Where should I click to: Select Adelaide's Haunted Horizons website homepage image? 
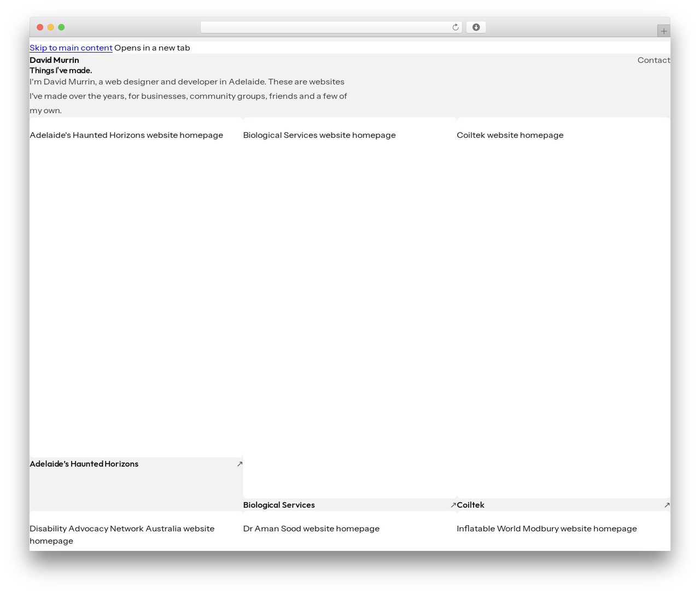pyautogui.click(x=136, y=288)
